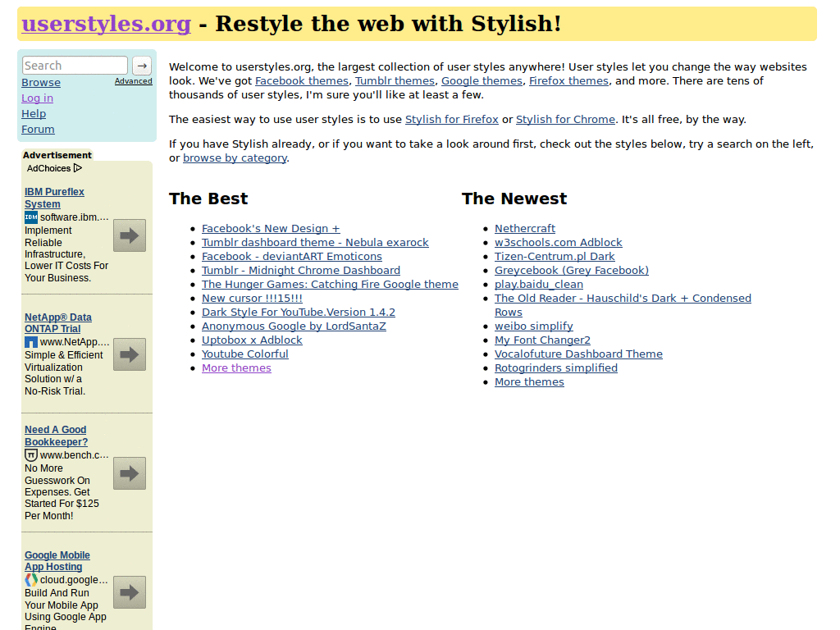Screen dimensions: 840x630
Task: Open w3schools.com Adblock style
Action: tap(558, 243)
